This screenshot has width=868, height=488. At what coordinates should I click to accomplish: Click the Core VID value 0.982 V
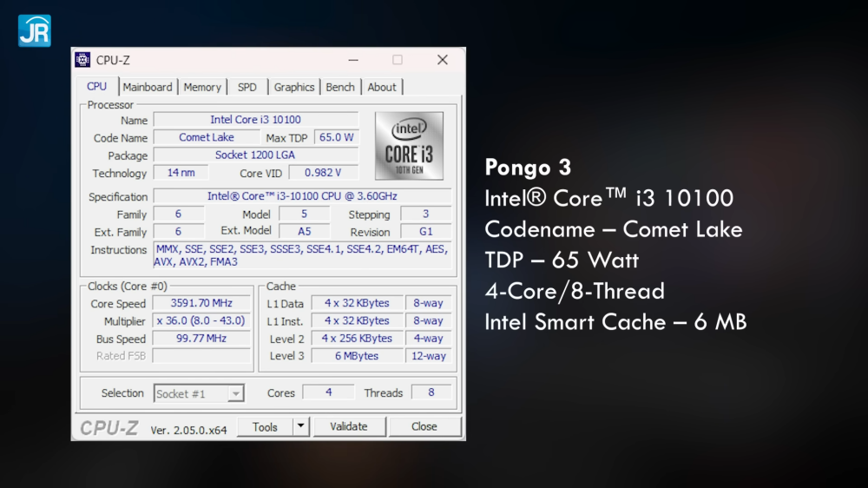pyautogui.click(x=323, y=173)
